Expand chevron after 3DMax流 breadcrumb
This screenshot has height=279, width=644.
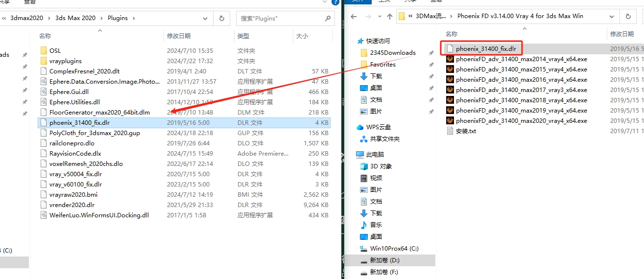click(452, 16)
